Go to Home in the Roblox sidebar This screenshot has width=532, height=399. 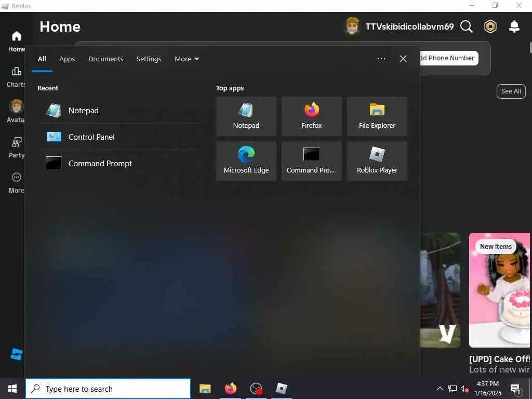point(16,42)
